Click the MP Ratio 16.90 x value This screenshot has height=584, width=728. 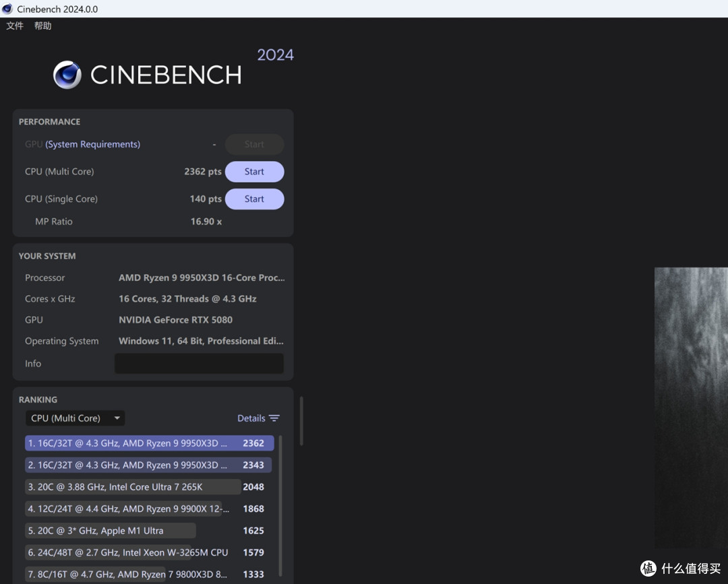tap(206, 222)
